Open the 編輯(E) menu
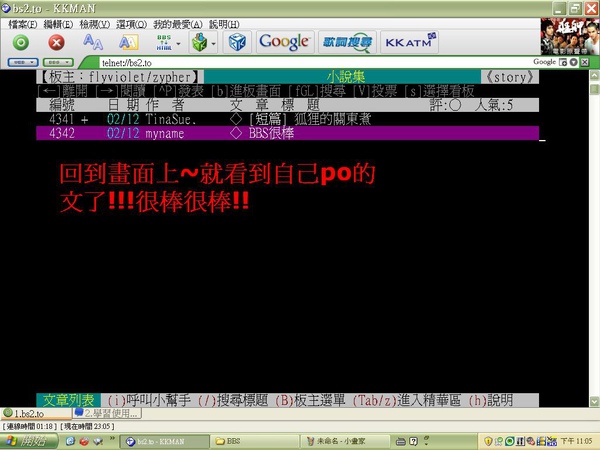 pyautogui.click(x=58, y=24)
